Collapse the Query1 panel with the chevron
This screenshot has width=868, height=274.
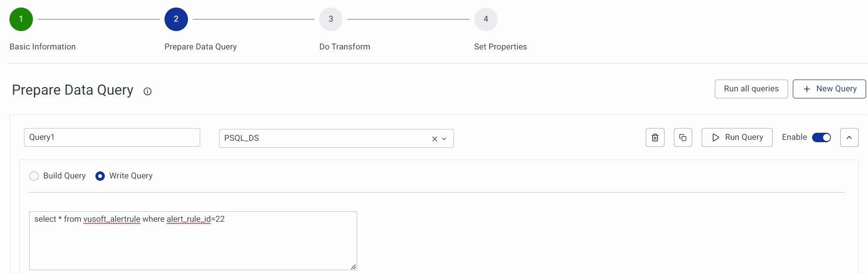click(849, 137)
